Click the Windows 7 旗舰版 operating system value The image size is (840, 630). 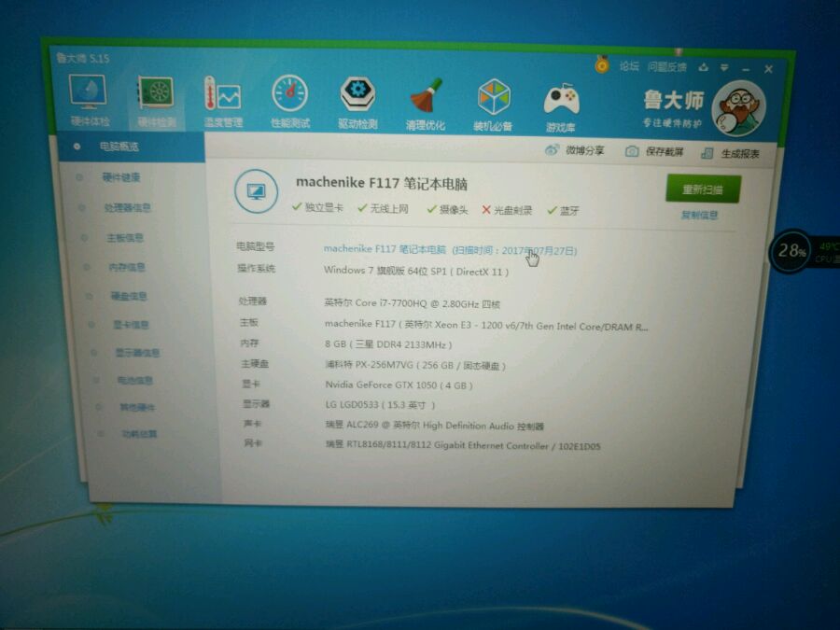(x=416, y=271)
